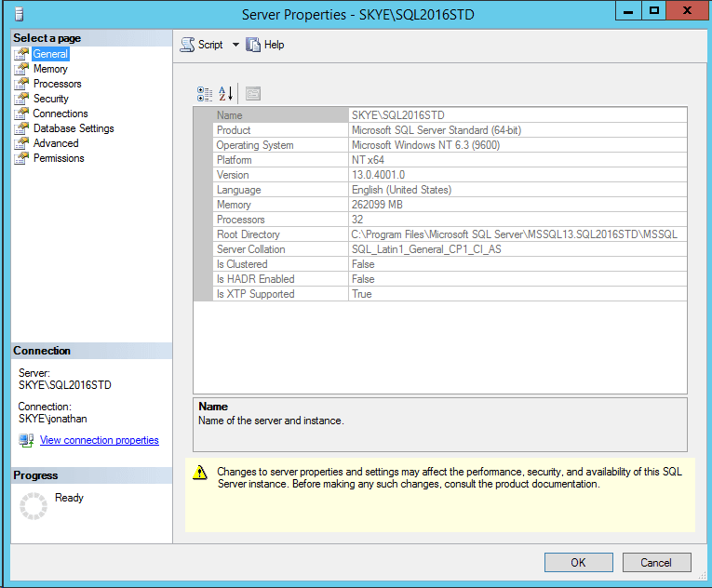This screenshot has height=588, width=712.
Task: Select the Is HADR Enabled label
Action: [x=256, y=279]
